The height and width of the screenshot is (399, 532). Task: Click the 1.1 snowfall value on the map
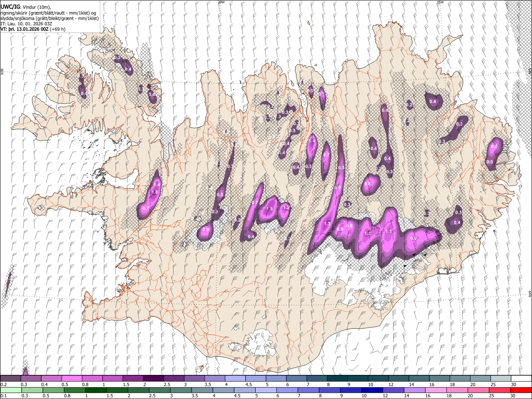389,231
